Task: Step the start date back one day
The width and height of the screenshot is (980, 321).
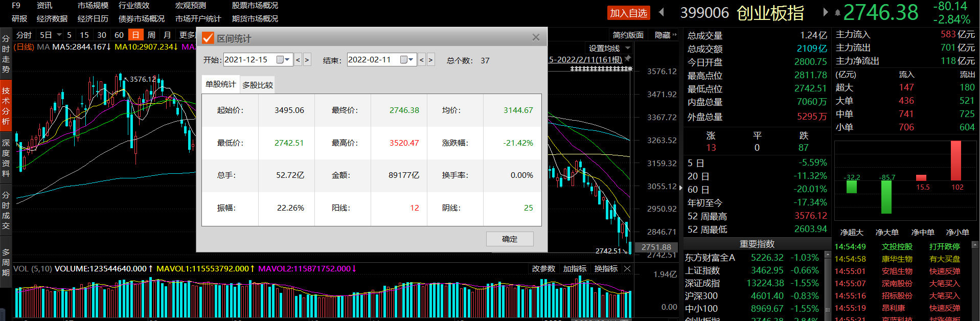Action: [x=298, y=60]
